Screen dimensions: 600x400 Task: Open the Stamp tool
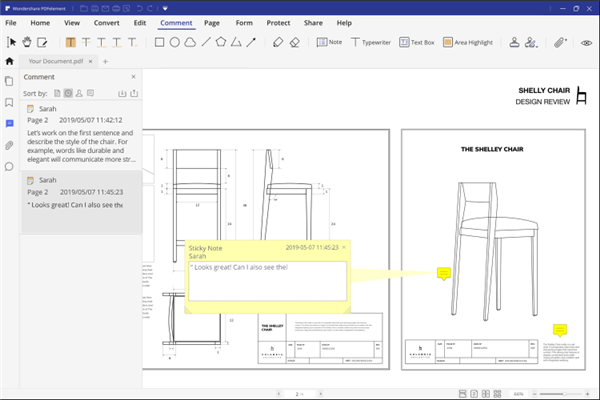click(513, 43)
